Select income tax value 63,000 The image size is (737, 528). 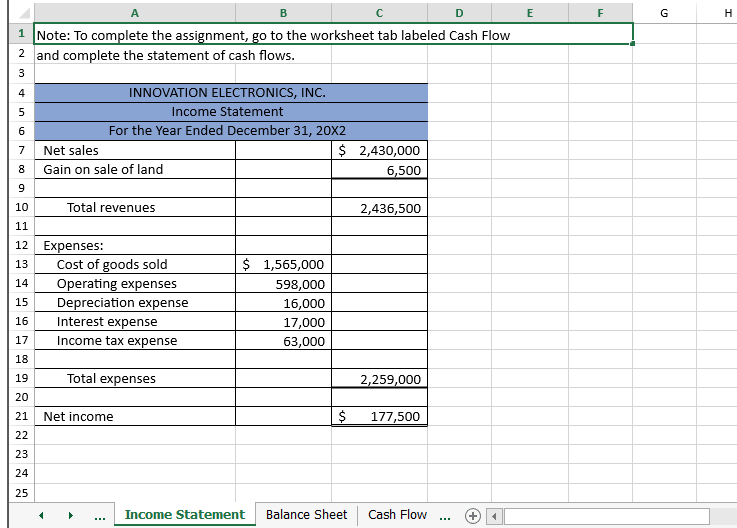(283, 340)
